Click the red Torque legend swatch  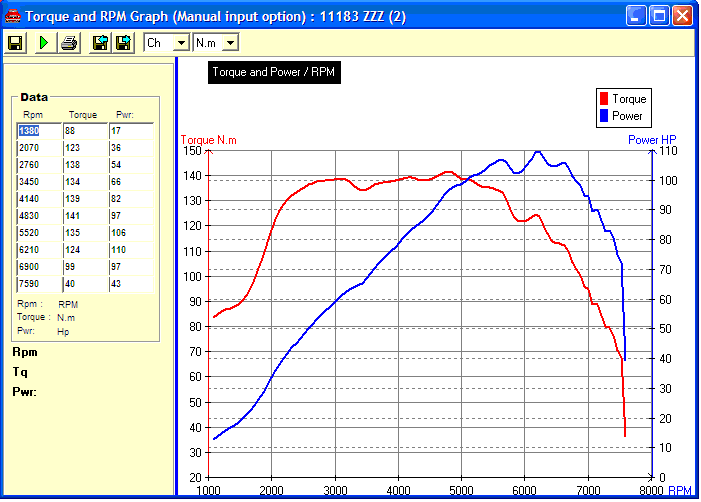(x=604, y=99)
